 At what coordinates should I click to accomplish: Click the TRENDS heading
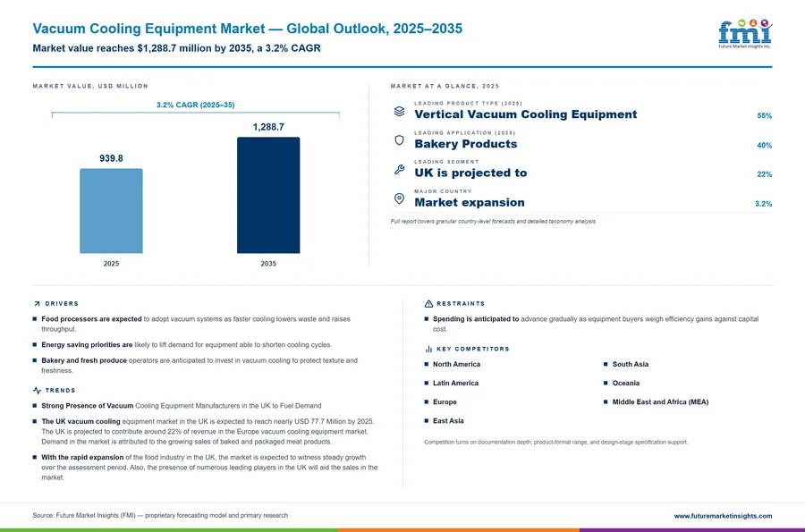60,391
